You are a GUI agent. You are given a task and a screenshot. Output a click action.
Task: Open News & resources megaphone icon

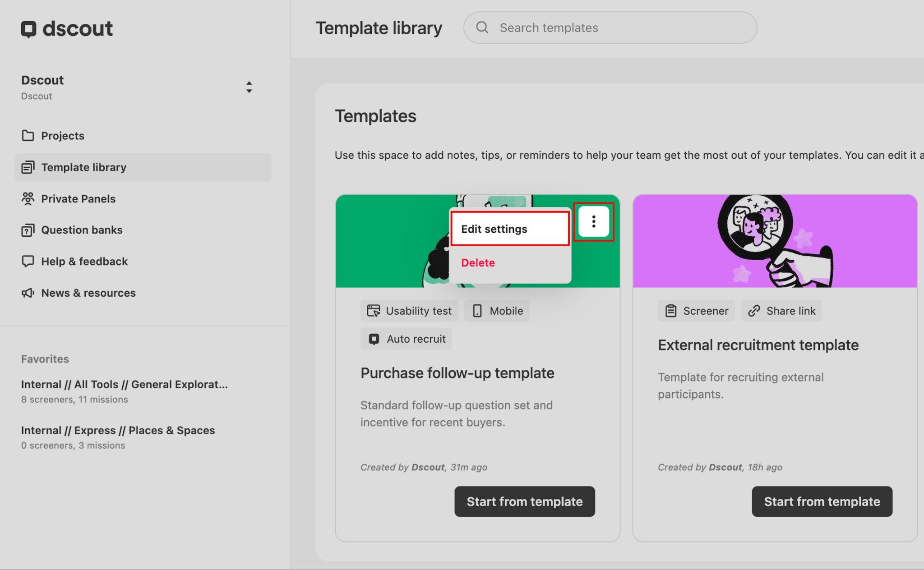[28, 293]
